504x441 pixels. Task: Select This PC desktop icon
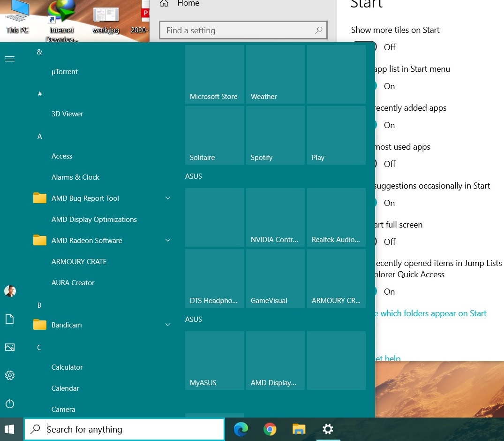pos(17,17)
